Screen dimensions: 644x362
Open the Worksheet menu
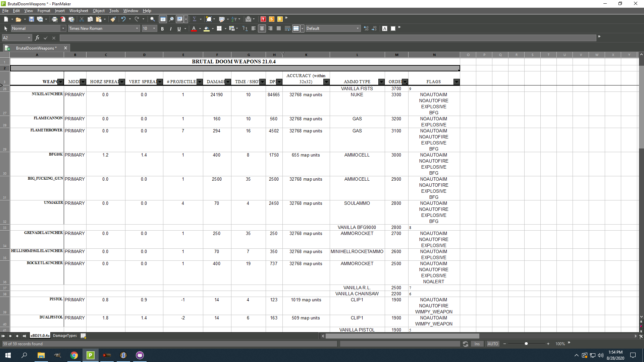coord(78,10)
